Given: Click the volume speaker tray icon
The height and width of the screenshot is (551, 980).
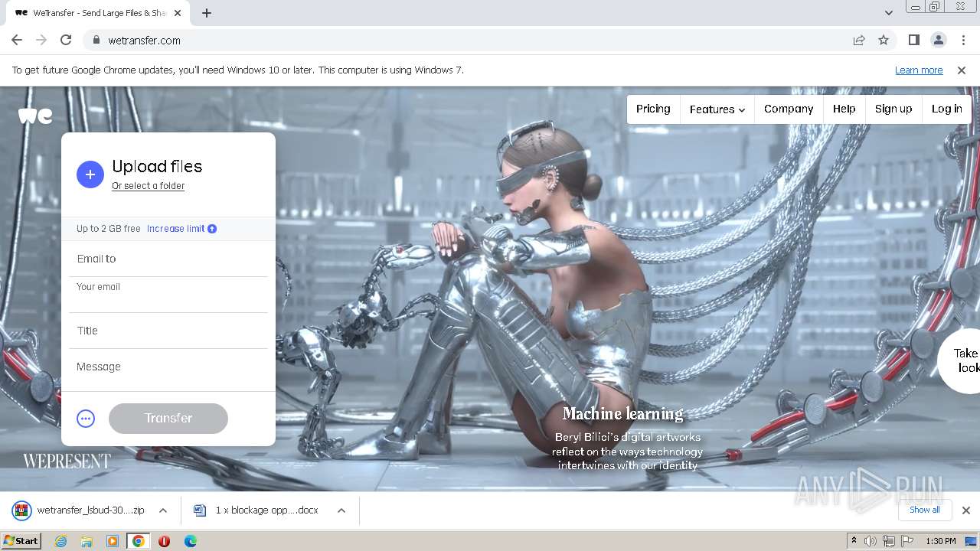Looking at the screenshot, I should coord(871,541).
